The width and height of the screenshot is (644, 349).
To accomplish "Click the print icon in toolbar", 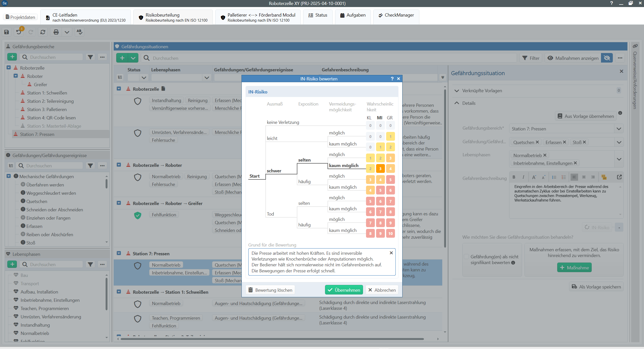I will (56, 32).
